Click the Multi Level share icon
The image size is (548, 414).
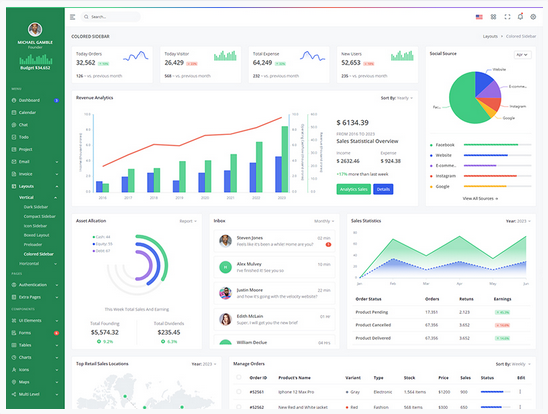click(14, 394)
